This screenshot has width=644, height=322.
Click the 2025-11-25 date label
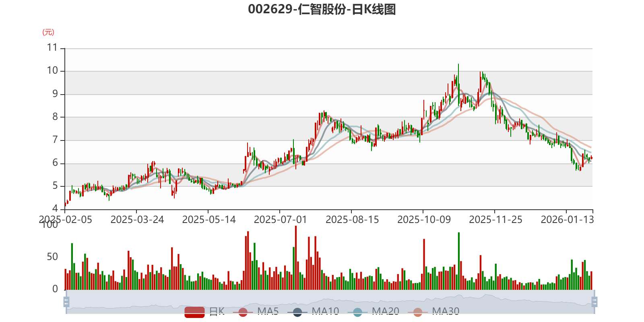click(x=495, y=220)
